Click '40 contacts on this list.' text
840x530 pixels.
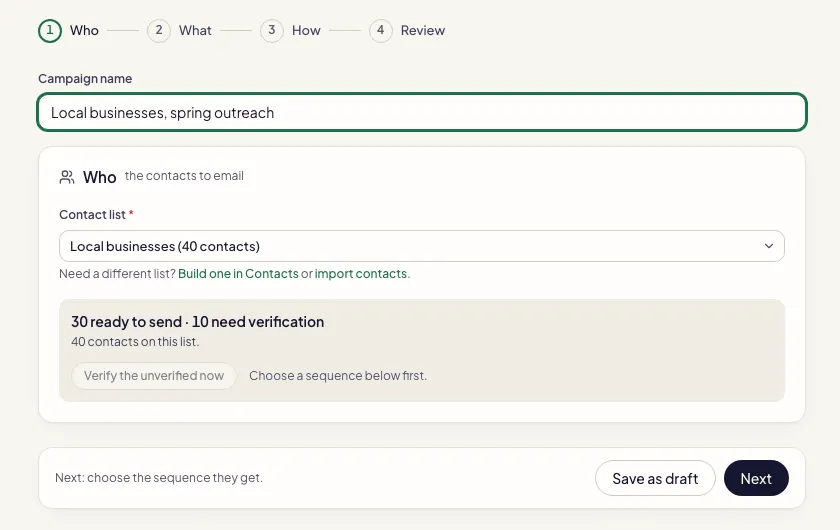135,342
